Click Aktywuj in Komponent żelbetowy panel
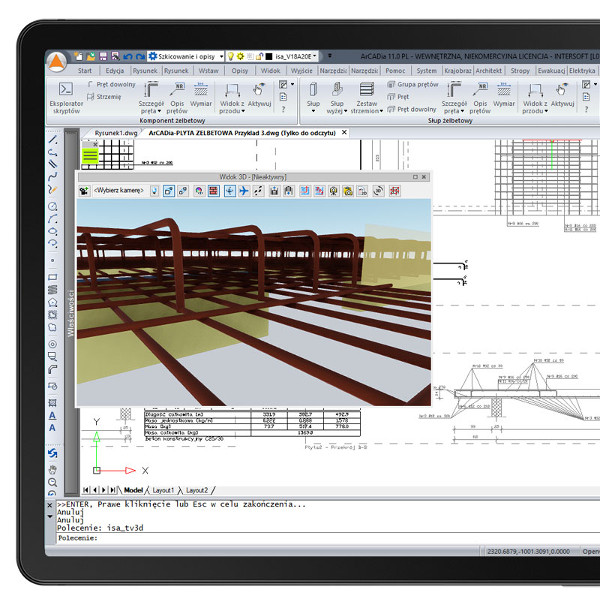 point(259,95)
